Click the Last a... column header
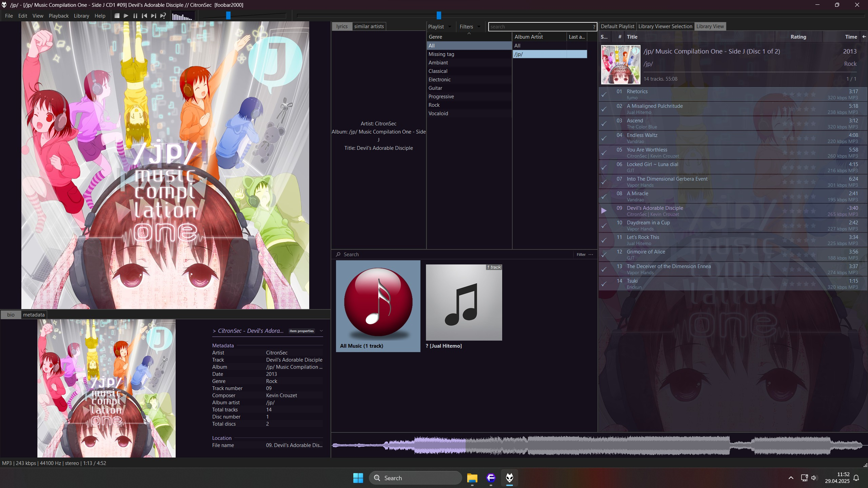 [577, 37]
